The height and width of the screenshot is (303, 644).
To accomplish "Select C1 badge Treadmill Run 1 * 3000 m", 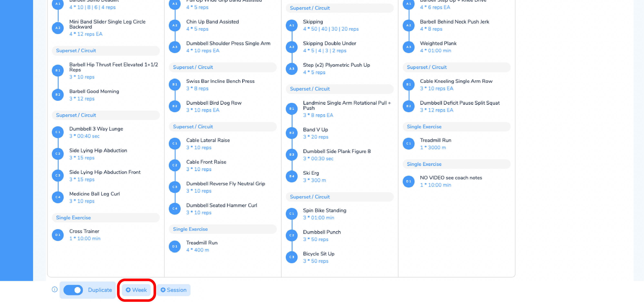I will coord(409,143).
